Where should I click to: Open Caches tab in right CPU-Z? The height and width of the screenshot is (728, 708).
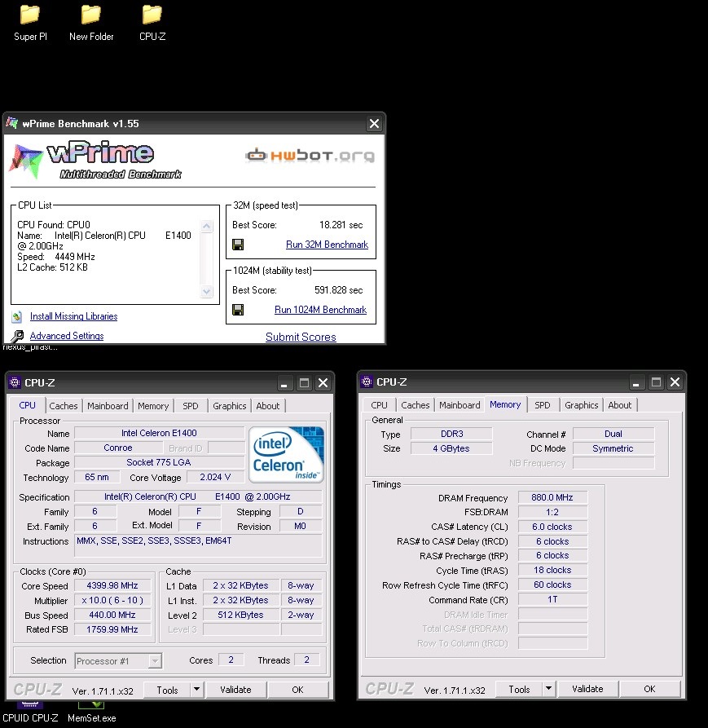[x=416, y=405]
